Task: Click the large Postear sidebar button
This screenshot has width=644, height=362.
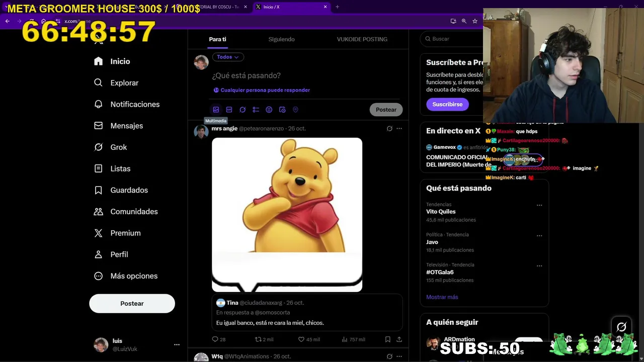Action: 132,304
